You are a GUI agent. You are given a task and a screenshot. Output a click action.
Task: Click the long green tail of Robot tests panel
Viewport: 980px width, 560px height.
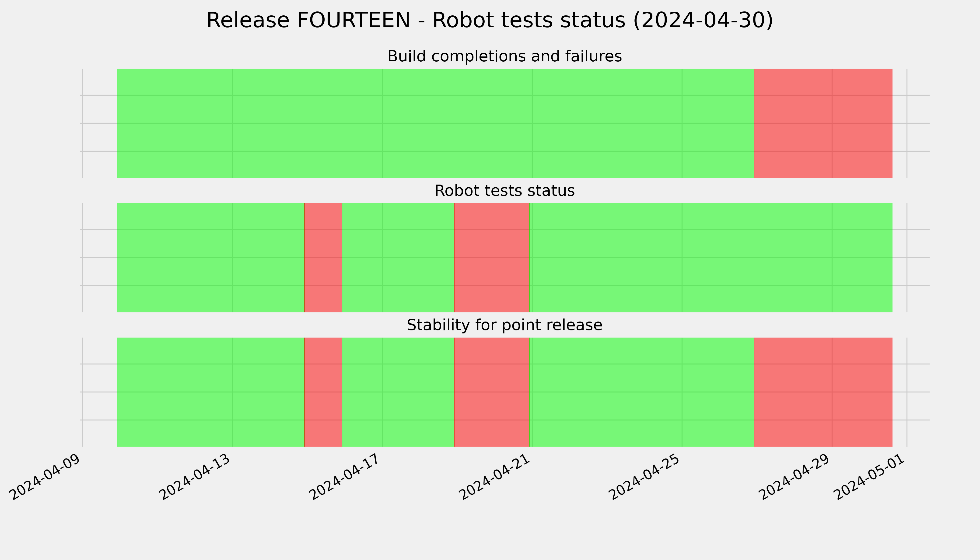point(711,258)
